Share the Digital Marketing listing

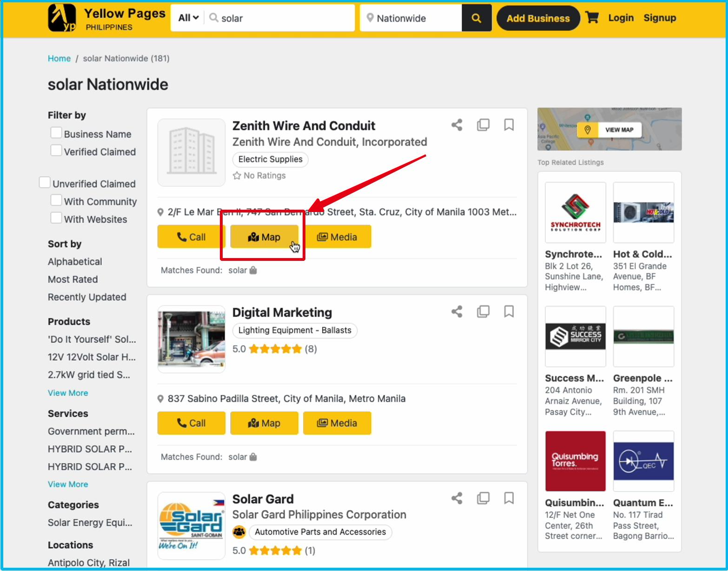point(457,311)
